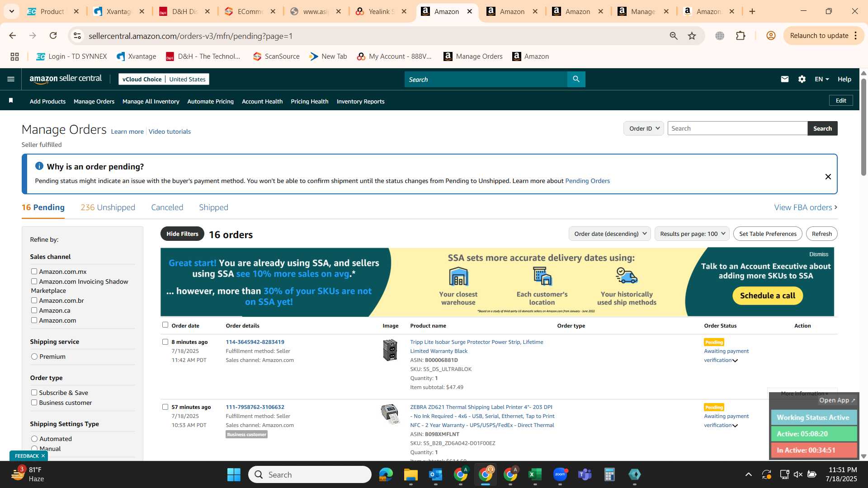This screenshot has width=868, height=488.
Task: Expand payment verification for Tripp Lite order
Action: [735, 361]
